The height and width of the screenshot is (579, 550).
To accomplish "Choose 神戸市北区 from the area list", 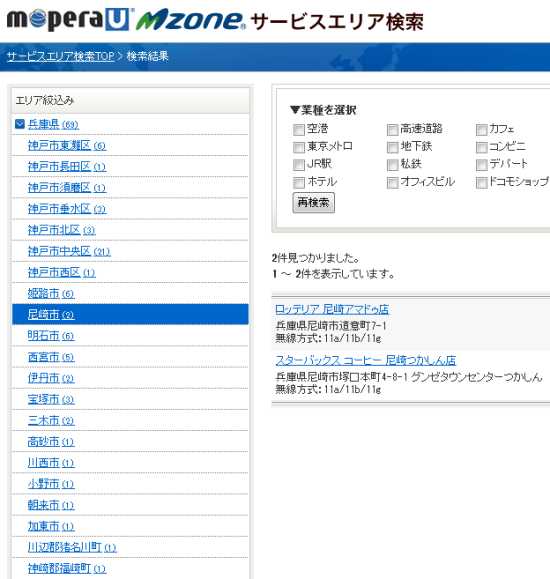I will click(62, 230).
